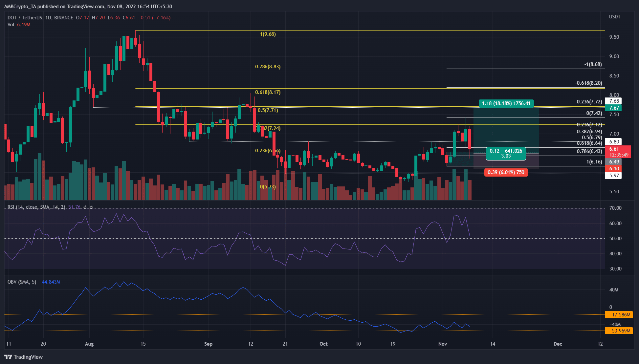
Task: Click the TradingView logo icon
Action: pyautogui.click(x=8, y=357)
